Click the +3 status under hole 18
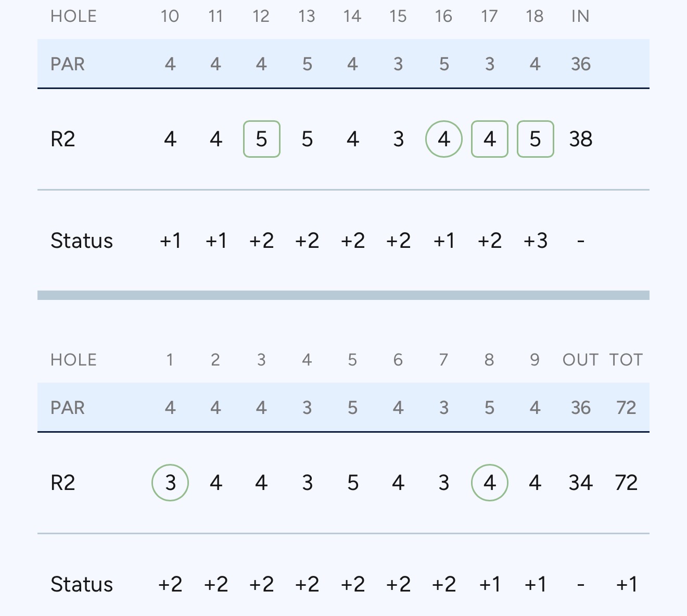The width and height of the screenshot is (687, 616). [x=535, y=241]
